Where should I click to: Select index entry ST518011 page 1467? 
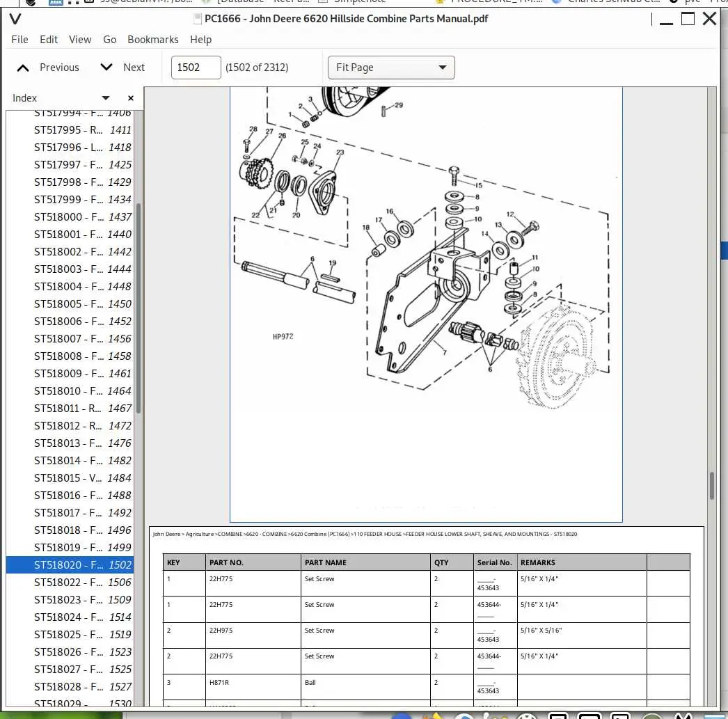click(70, 409)
